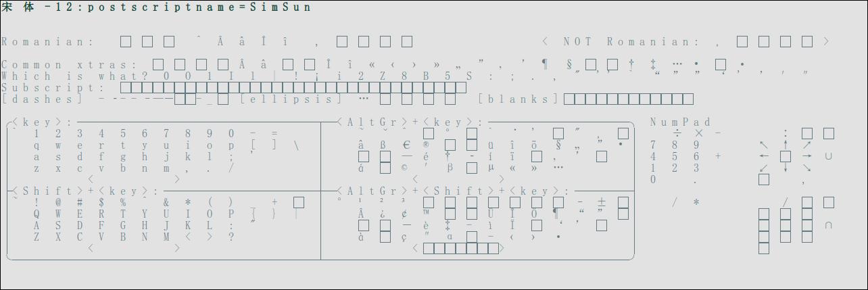Click the font title '宋体-12:postscriptname=SimSun'

point(157,7)
